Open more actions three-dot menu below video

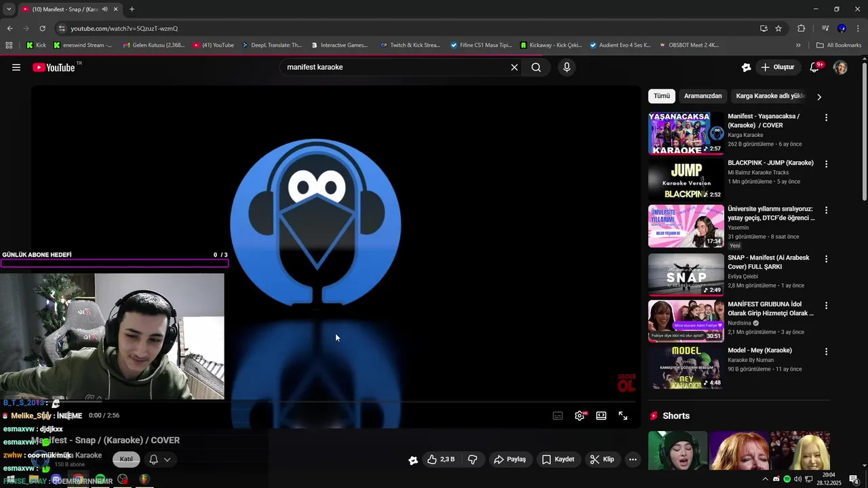(x=633, y=460)
